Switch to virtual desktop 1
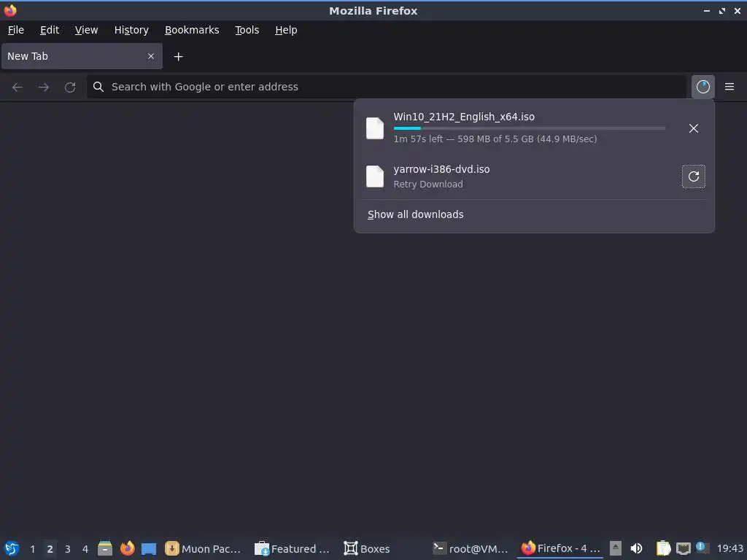Image resolution: width=747 pixels, height=560 pixels. (x=32, y=548)
